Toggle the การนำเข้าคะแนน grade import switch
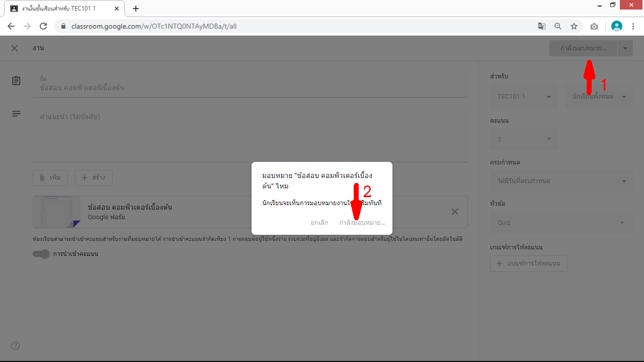The width and height of the screenshot is (644, 362). click(41, 254)
